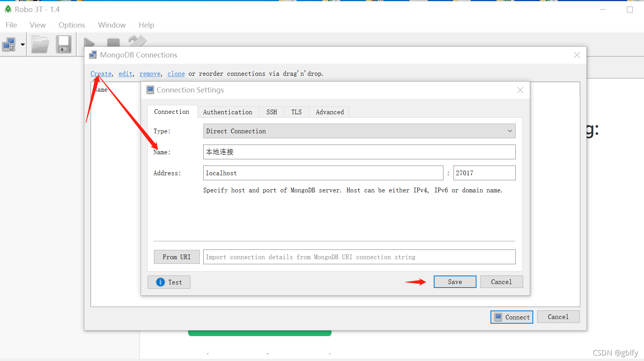Minimize the Robo 3T window
This screenshot has width=644, height=361.
[603, 9]
